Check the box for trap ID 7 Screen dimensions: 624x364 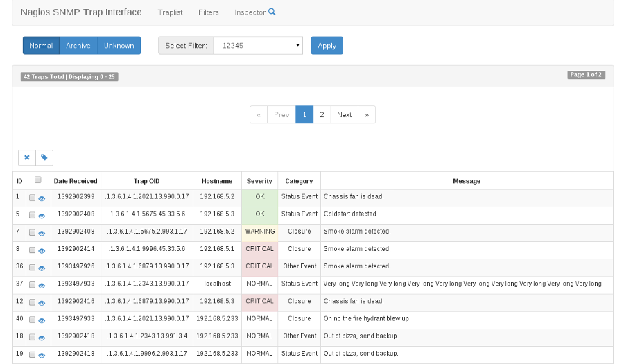point(32,233)
